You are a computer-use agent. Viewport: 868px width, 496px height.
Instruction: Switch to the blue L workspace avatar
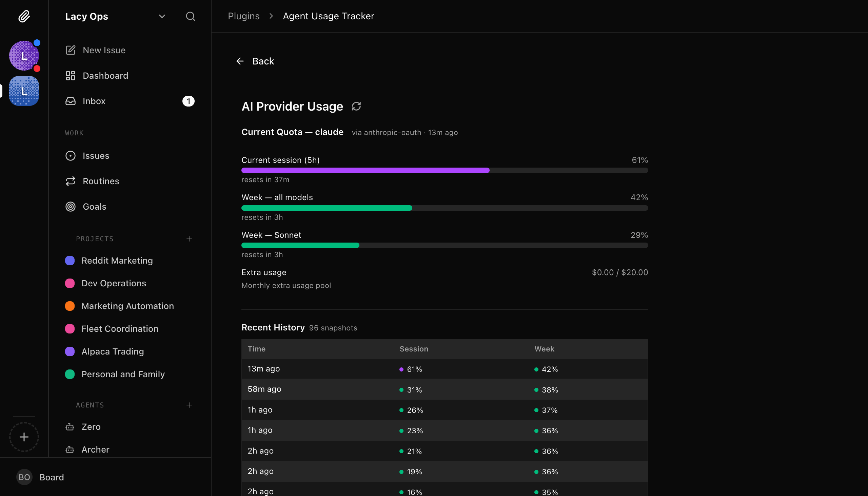24,91
